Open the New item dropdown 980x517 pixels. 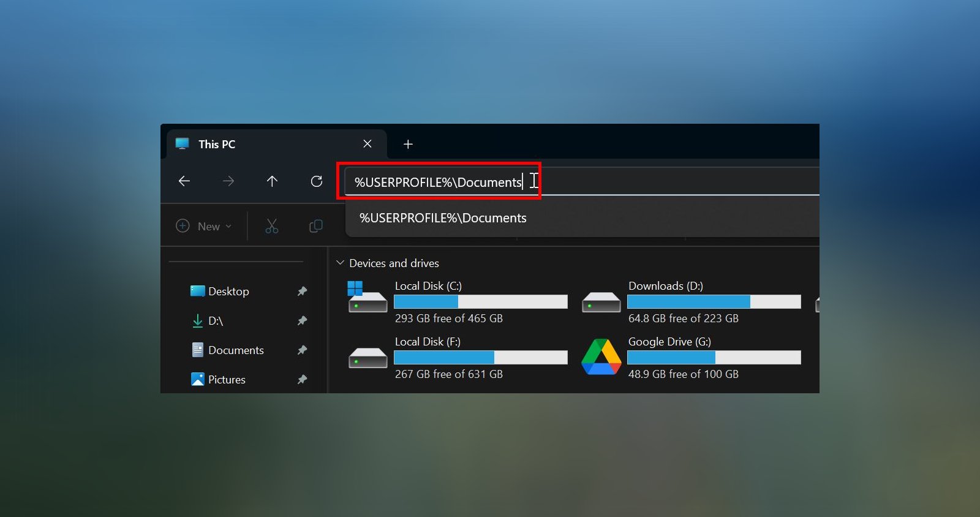point(204,226)
